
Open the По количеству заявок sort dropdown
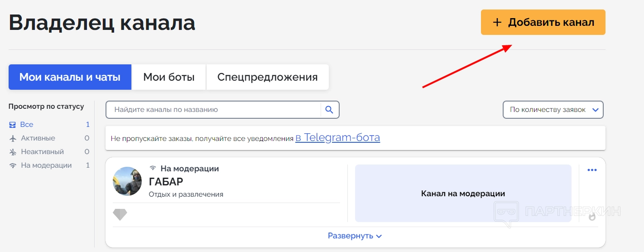[553, 110]
